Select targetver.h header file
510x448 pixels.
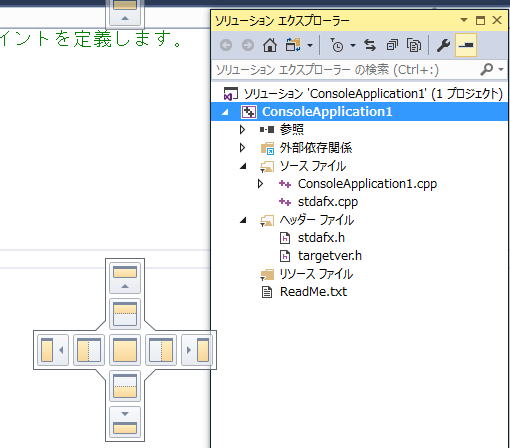point(330,256)
